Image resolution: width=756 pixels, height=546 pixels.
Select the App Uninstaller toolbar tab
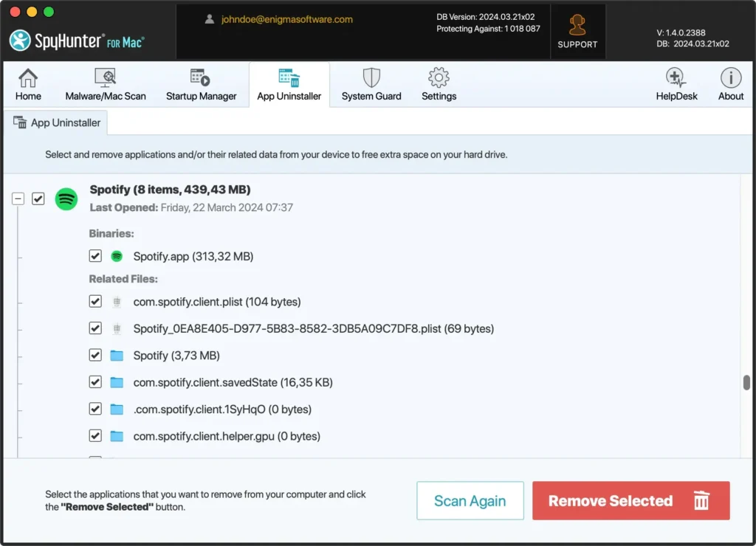click(x=289, y=84)
